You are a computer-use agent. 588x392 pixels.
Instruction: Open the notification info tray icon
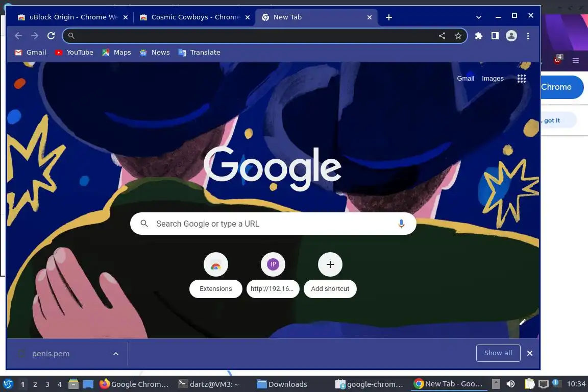[556, 383]
